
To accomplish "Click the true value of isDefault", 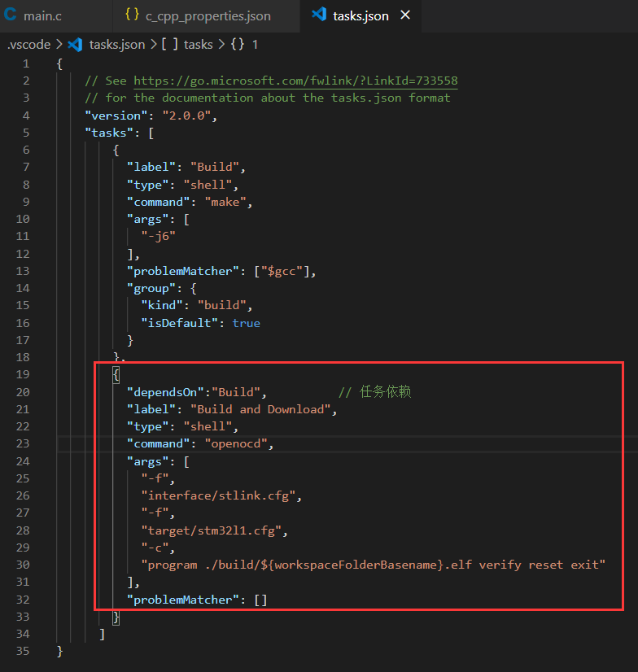I will (246, 323).
